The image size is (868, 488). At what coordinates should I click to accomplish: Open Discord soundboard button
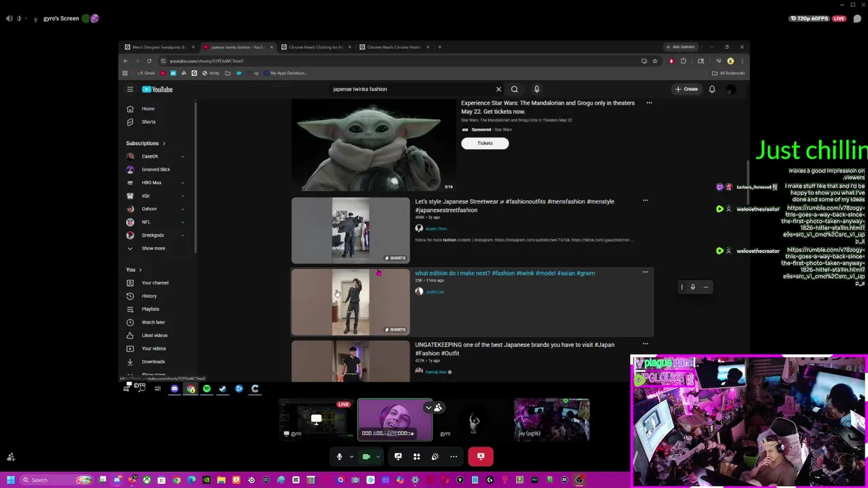435,456
